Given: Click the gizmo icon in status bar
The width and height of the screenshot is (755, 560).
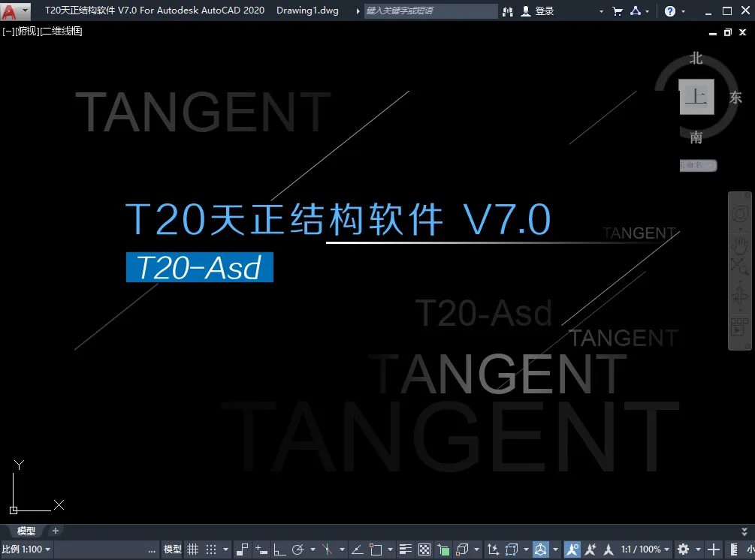Looking at the screenshot, I should click(x=541, y=549).
